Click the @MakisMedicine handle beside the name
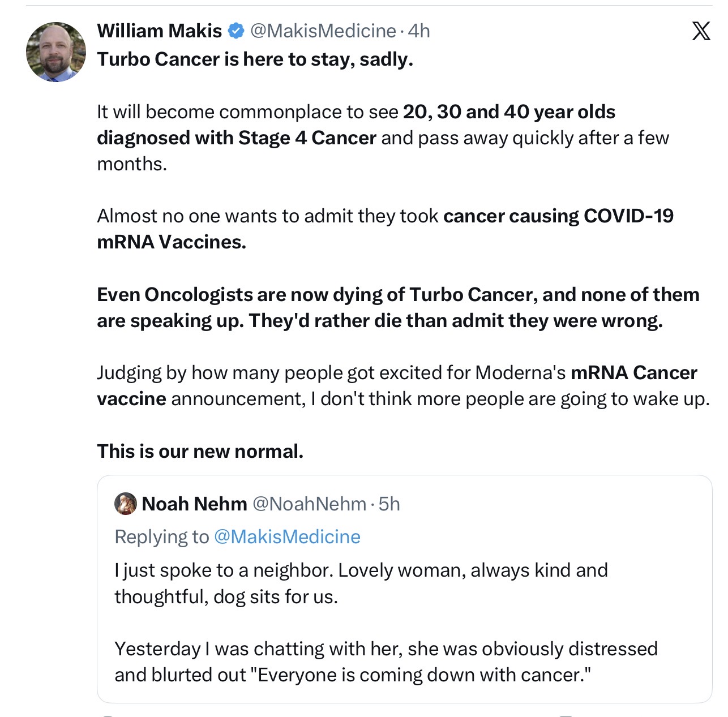 pos(323,31)
